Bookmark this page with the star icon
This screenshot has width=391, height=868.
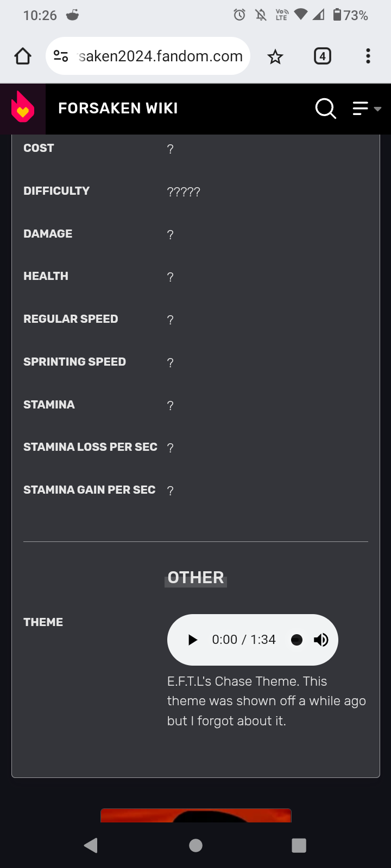pos(275,56)
